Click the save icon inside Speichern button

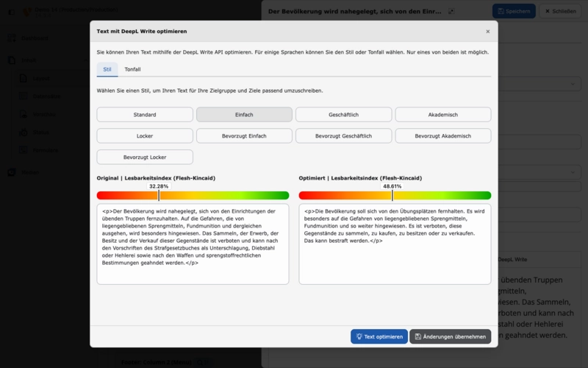click(x=501, y=11)
